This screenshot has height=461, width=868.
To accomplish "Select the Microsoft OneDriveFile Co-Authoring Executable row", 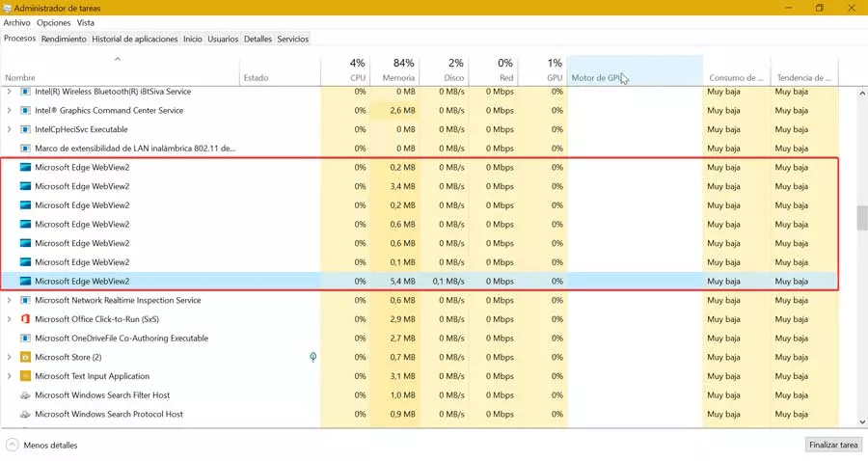I will click(x=420, y=339).
